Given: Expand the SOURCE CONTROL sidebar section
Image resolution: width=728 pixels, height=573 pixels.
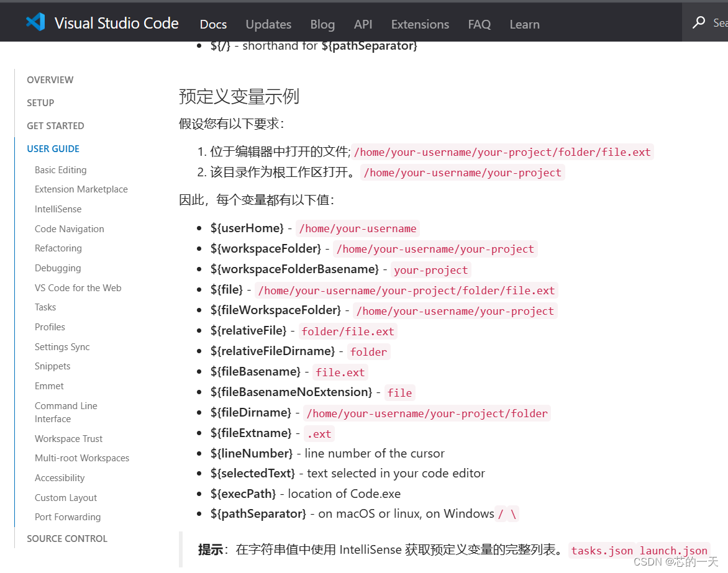Looking at the screenshot, I should coord(67,538).
